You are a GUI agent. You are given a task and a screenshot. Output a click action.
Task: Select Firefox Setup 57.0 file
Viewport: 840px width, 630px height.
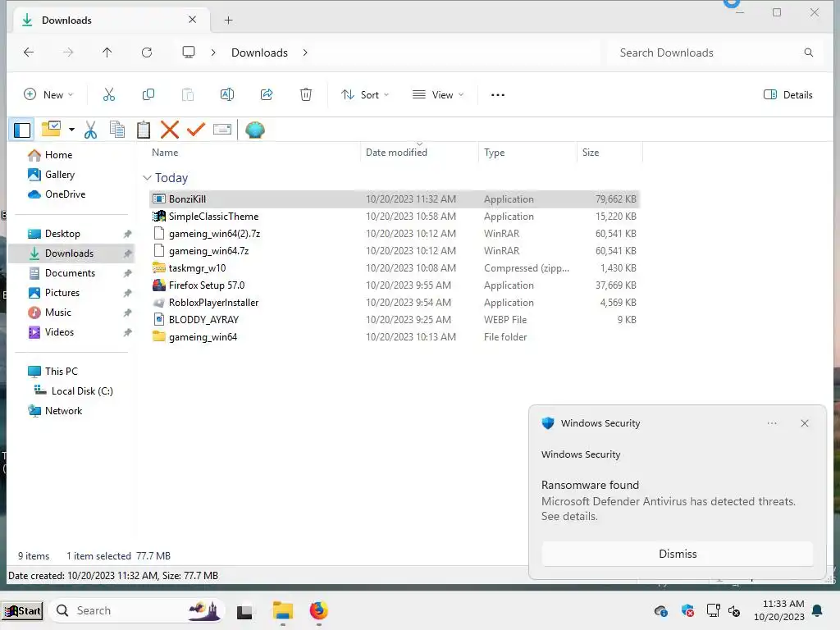click(x=395, y=285)
